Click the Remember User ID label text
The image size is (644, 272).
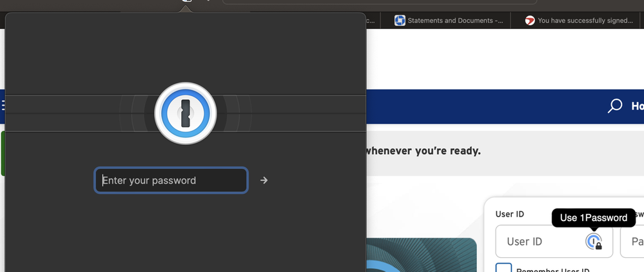(x=553, y=269)
